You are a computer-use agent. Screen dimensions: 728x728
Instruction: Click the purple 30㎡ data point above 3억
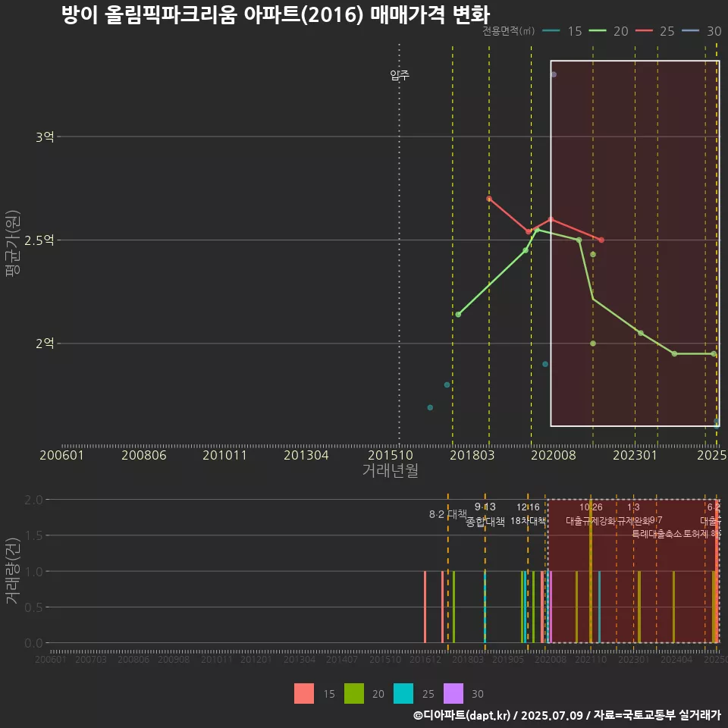tap(554, 74)
